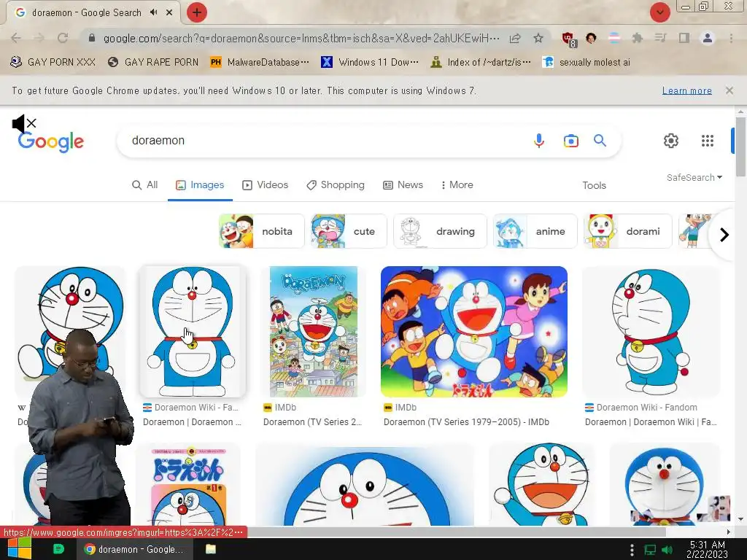Screen dimensions: 747x560
Task: Select the Images tab
Action: coord(200,184)
